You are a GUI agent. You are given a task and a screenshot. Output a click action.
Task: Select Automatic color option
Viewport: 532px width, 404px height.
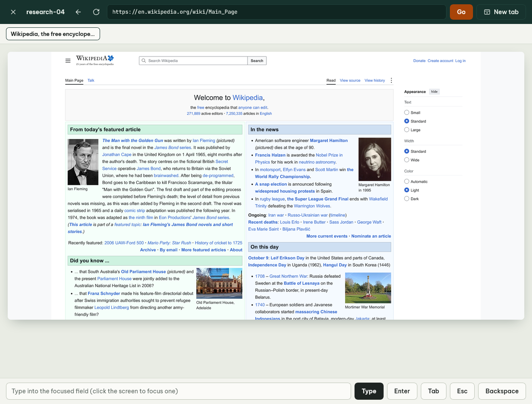407,181
